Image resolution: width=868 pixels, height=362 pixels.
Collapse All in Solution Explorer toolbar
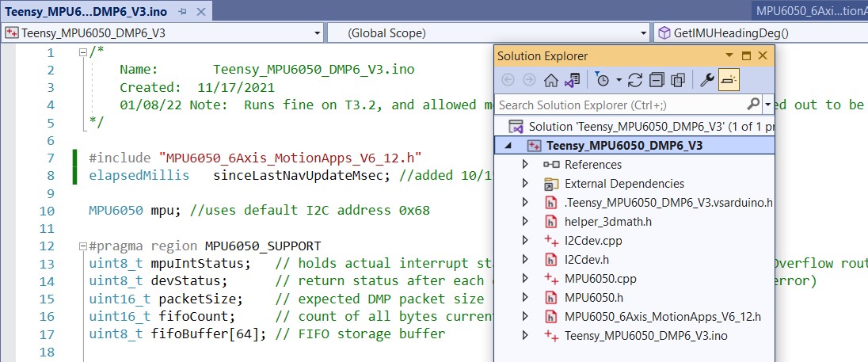tap(657, 80)
